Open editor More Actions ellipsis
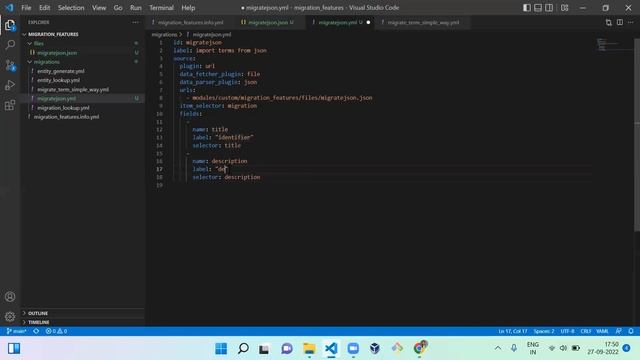The width and height of the screenshot is (640, 360). [631, 22]
